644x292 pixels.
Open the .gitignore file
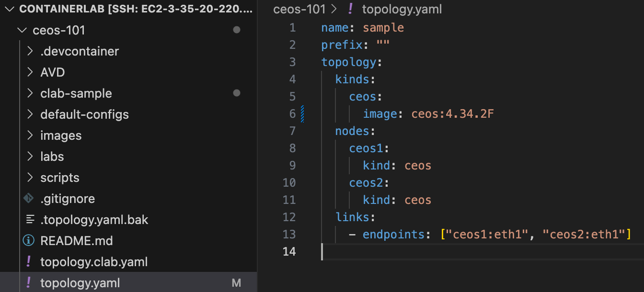point(68,199)
